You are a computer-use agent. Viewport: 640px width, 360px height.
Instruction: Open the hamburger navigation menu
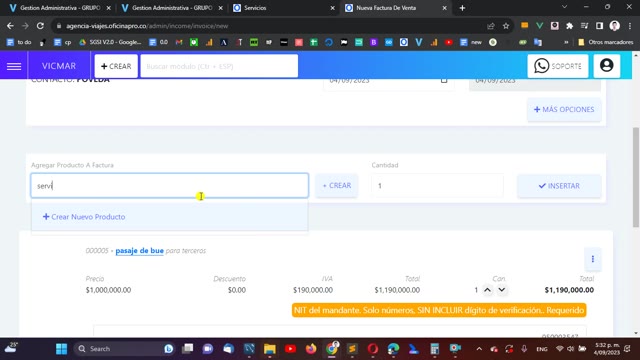coord(14,66)
